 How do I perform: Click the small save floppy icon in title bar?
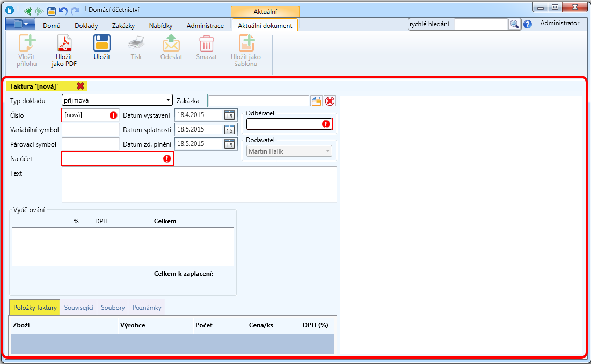tap(51, 11)
